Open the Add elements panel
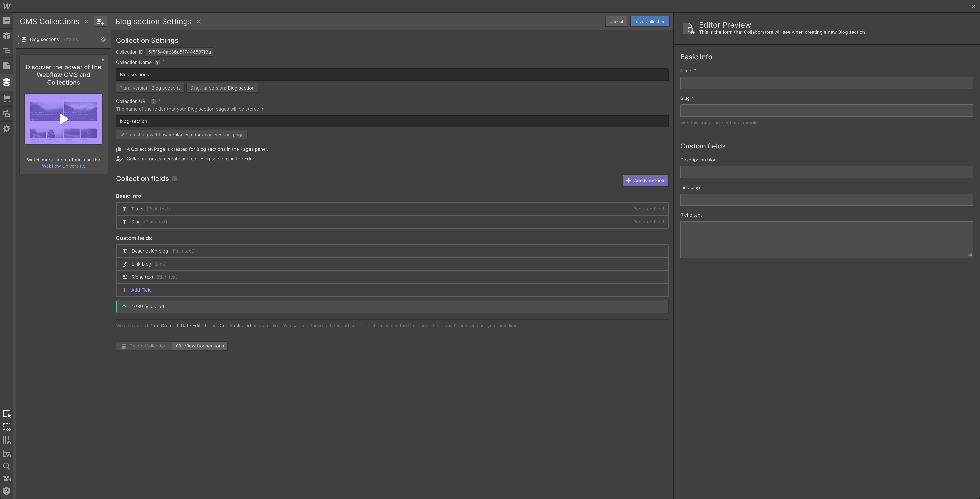 (x=7, y=20)
